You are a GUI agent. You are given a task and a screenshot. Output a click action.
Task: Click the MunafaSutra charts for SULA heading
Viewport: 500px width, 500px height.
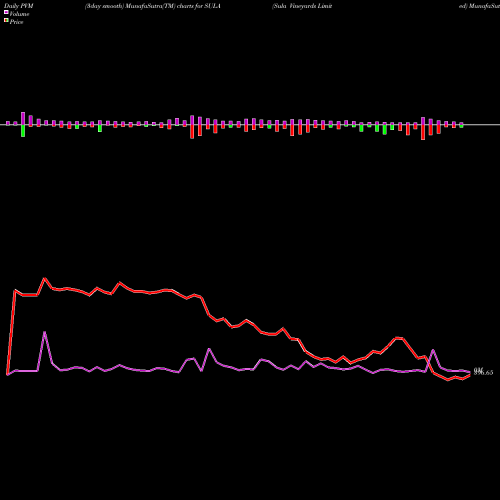click(153, 6)
